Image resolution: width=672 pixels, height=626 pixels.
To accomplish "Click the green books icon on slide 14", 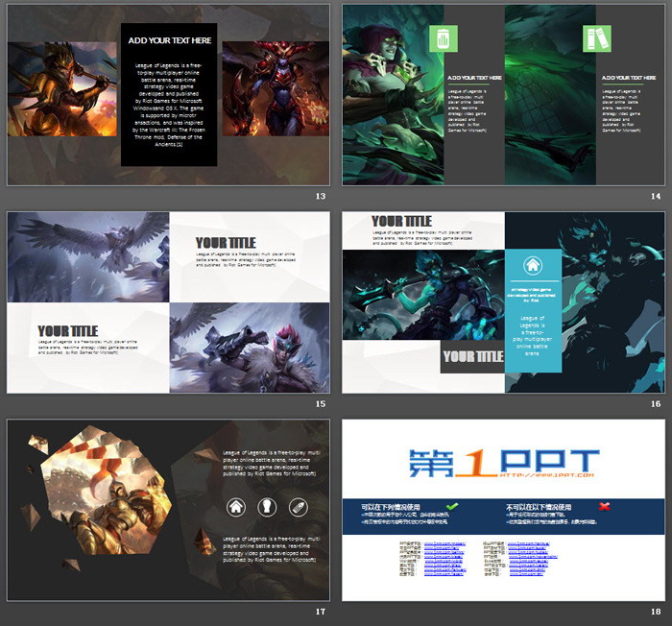I will (596, 38).
